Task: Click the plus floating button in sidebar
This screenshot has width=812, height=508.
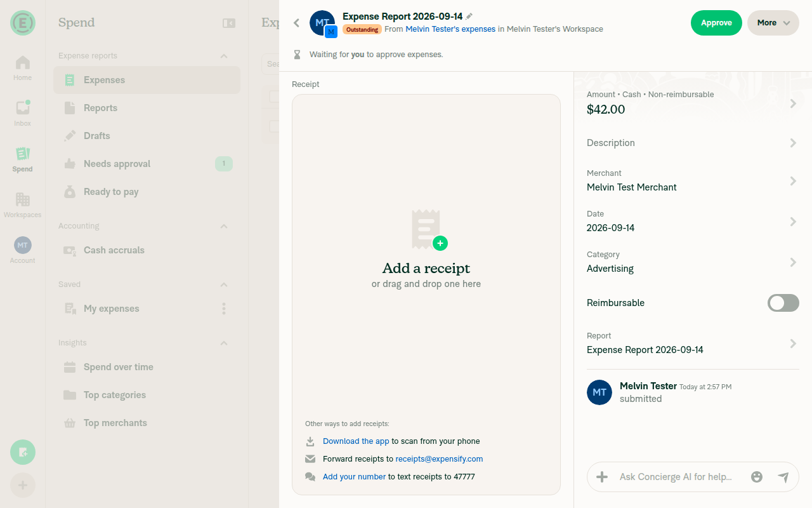Action: pos(23,485)
